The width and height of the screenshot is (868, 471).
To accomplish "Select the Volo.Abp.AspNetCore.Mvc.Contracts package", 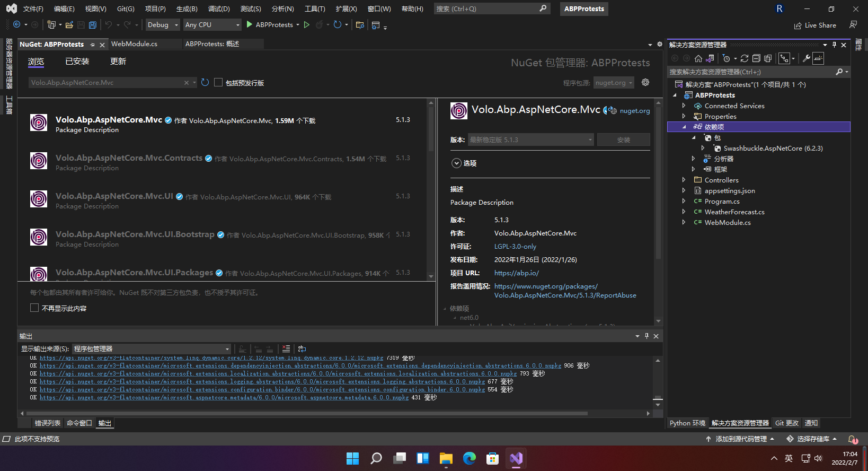I will click(x=222, y=163).
